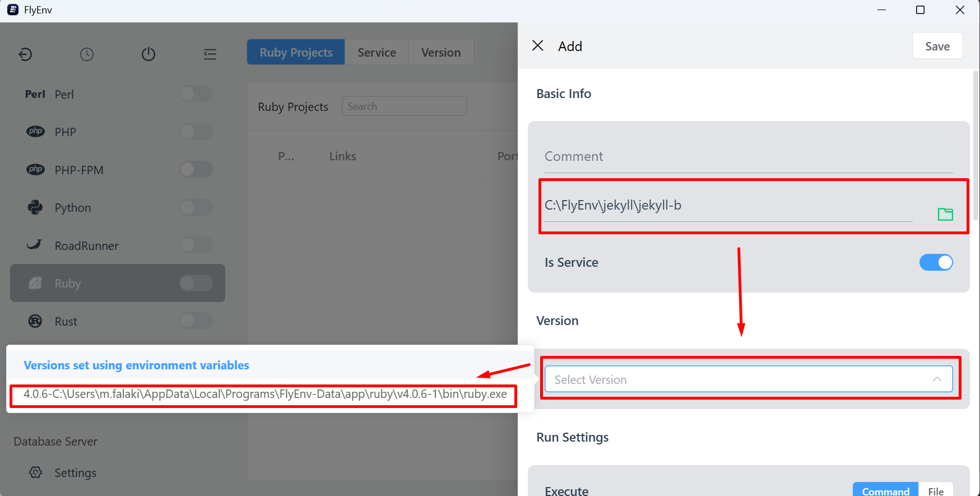Click the green folder browse icon
Image resolution: width=980 pixels, height=496 pixels.
click(945, 214)
